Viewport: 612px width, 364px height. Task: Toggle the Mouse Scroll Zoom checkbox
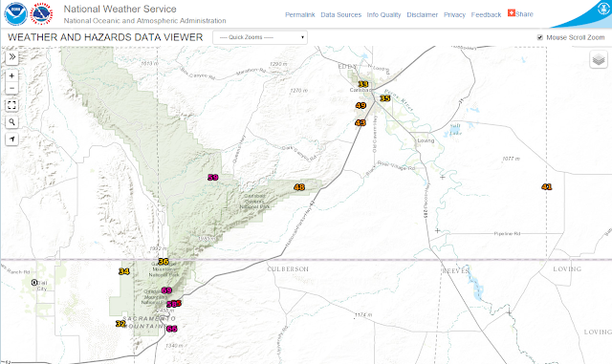[x=540, y=37]
